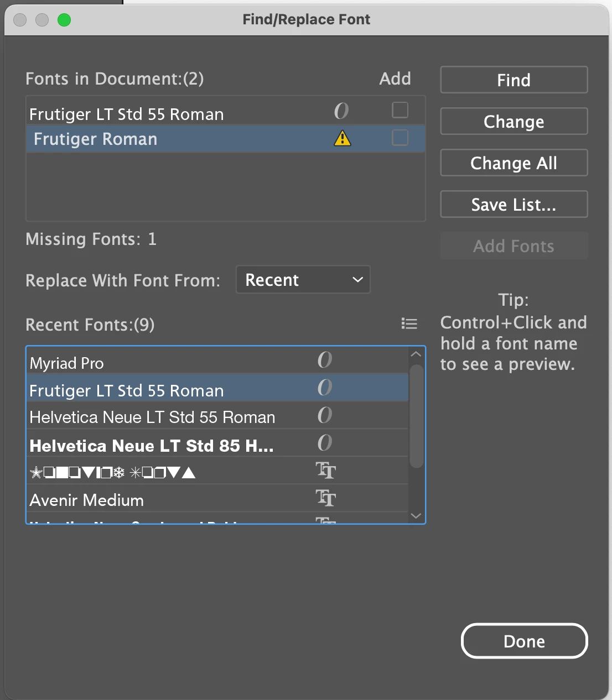This screenshot has height=700, width=612.
Task: Select Helvetica Neue LT Std 55 Roman
Action: click(217, 415)
